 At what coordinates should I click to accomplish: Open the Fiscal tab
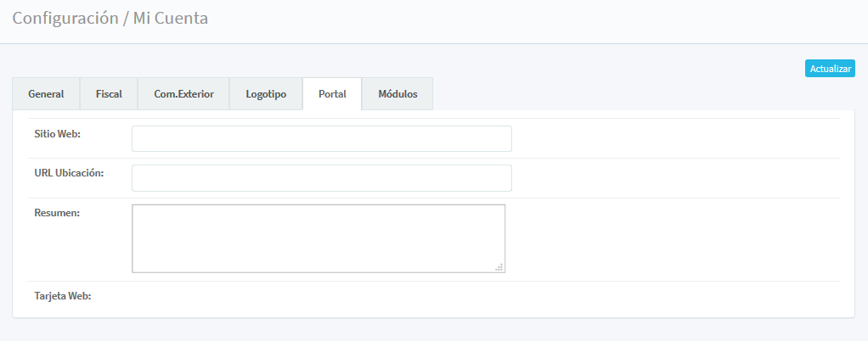(109, 94)
